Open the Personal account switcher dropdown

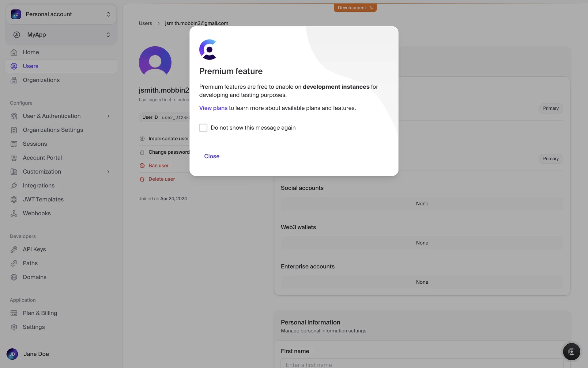pyautogui.click(x=61, y=14)
